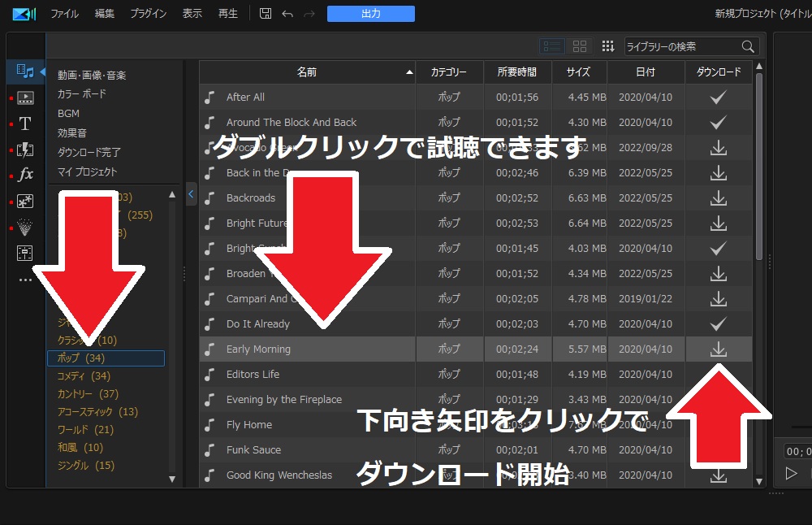The height and width of the screenshot is (525, 812).
Task: Select 動画・画像・音楽 library
Action: (x=92, y=75)
